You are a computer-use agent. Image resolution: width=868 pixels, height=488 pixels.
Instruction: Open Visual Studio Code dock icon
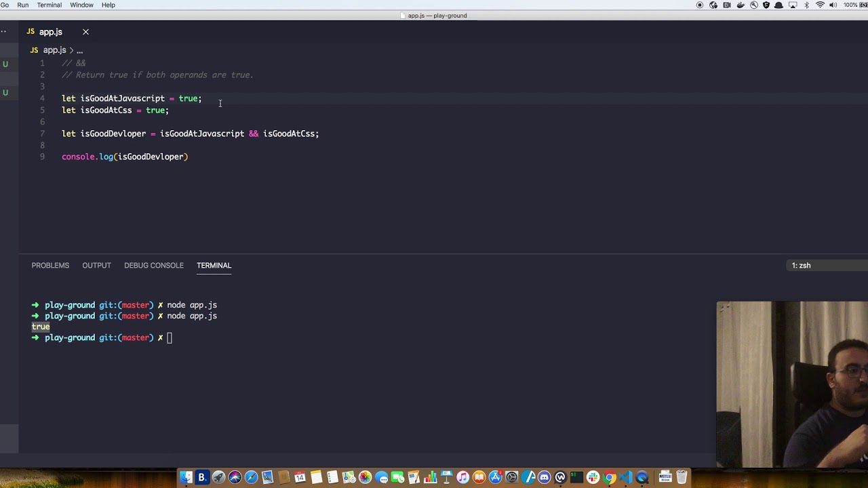(626, 478)
